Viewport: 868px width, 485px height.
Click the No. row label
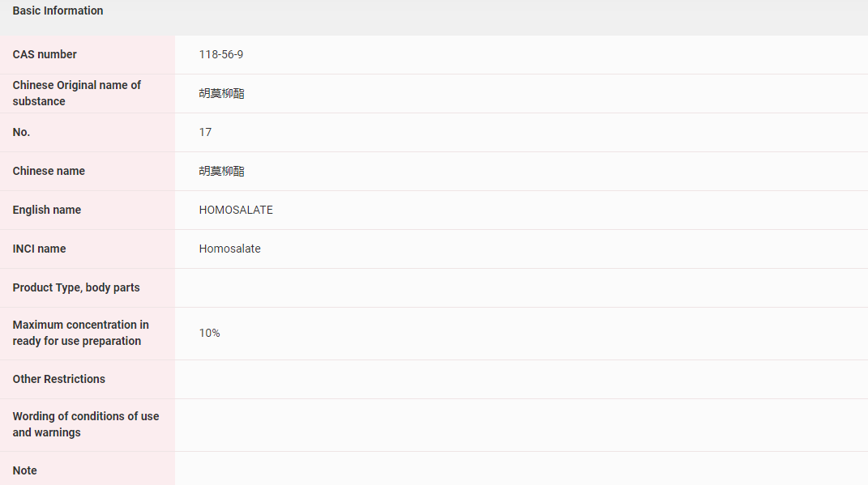[x=21, y=133]
